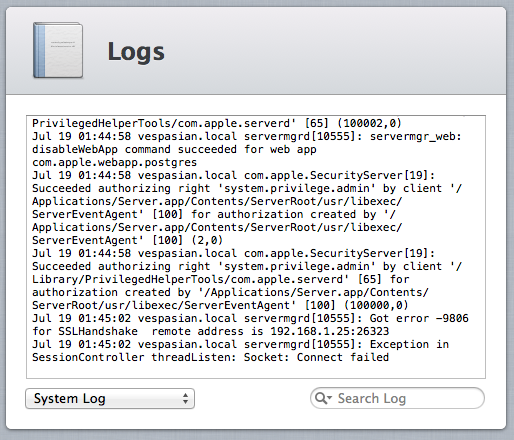Viewport: 514px width, 440px height.
Task: Click the SSLHandshake error -9806 log line
Action: click(250, 325)
